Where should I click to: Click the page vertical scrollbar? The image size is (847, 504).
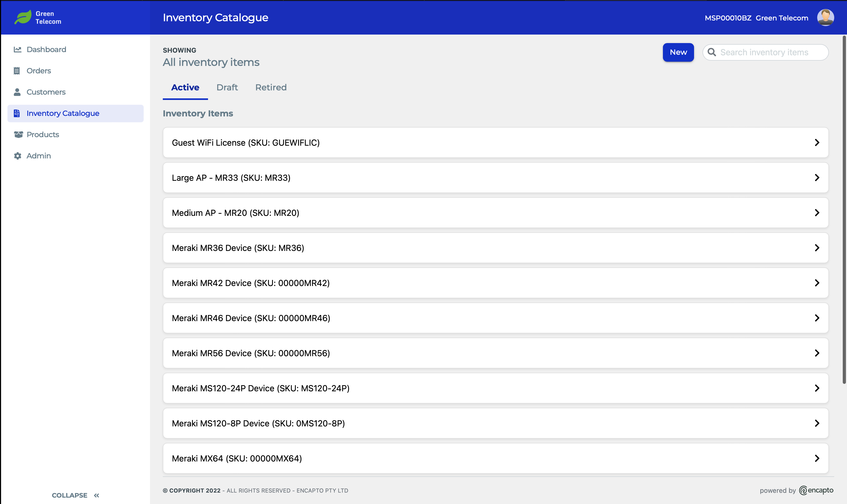click(x=844, y=209)
